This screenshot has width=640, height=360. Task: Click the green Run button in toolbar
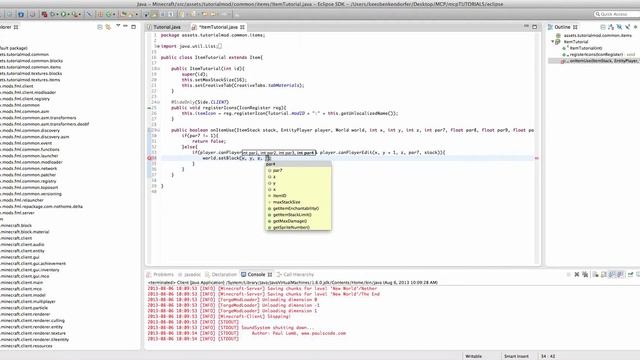(x=63, y=14)
